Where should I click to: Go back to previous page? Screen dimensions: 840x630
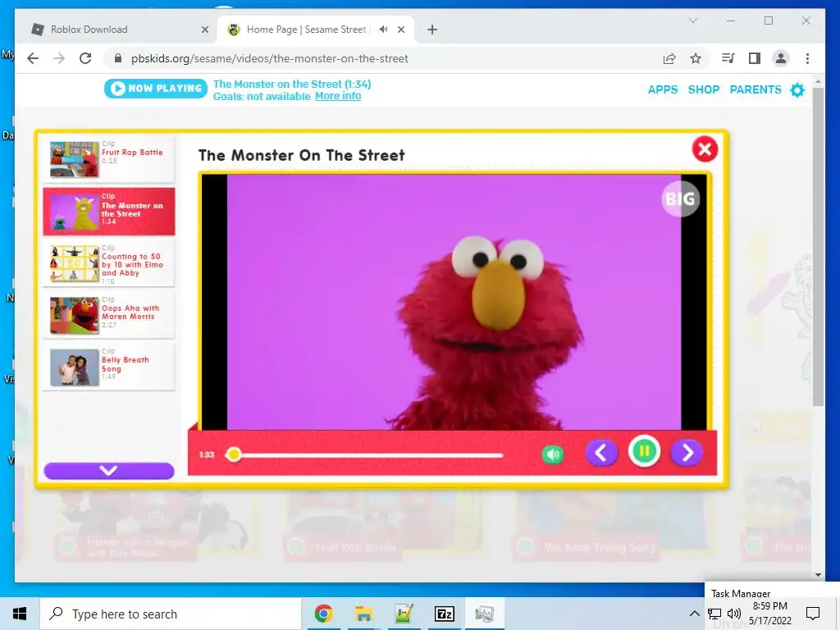click(33, 58)
